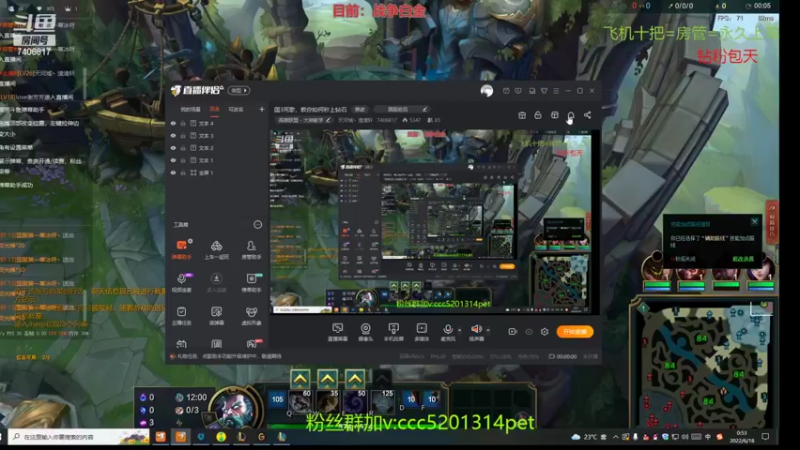Click the share icon above preview
The height and width of the screenshot is (450, 800).
click(587, 115)
